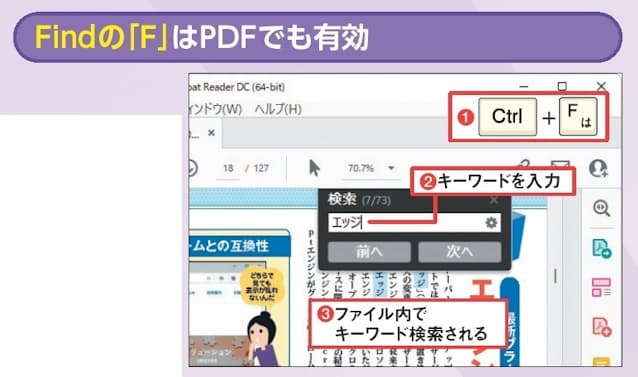The height and width of the screenshot is (377, 638).
Task: Open the ウィンドウ(W) menu
Action: [216, 109]
